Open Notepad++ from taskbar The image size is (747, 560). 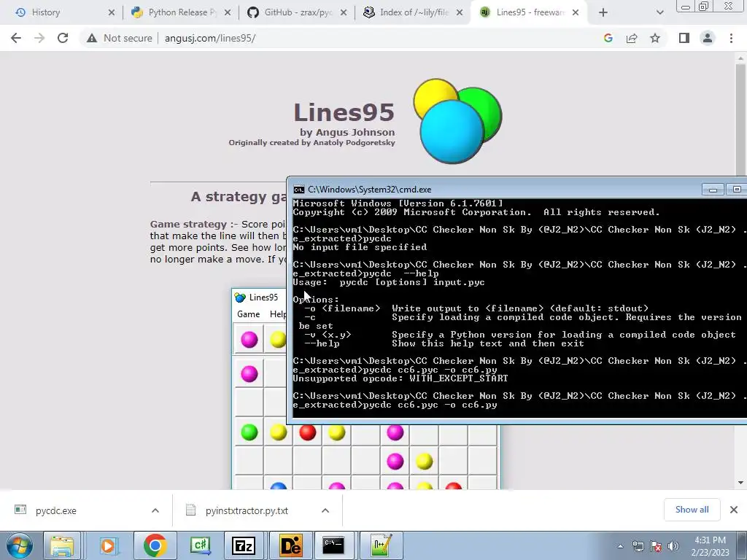coord(381,545)
